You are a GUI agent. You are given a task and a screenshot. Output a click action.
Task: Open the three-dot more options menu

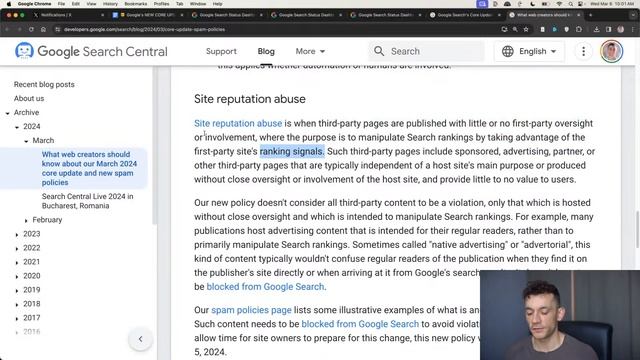(x=583, y=51)
